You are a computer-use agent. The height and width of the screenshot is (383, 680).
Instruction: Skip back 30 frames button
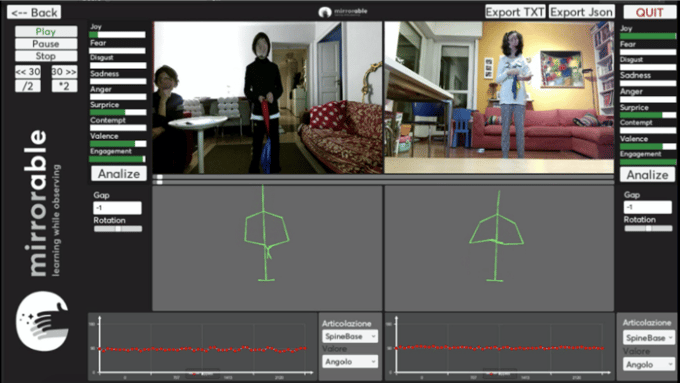pos(28,72)
